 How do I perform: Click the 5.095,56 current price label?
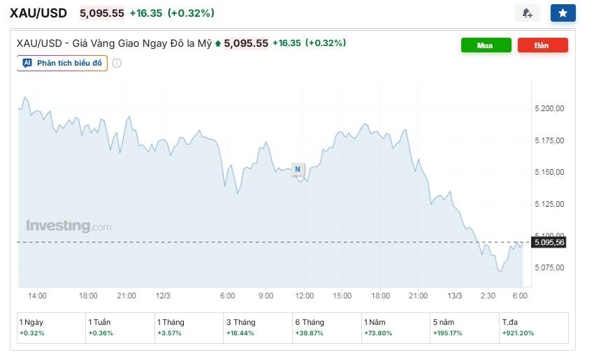point(549,242)
